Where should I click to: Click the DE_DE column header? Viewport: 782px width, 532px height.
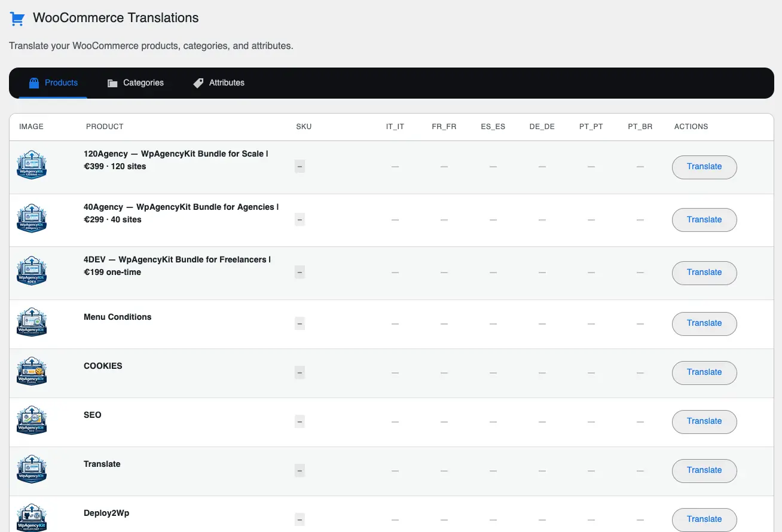[542, 127]
